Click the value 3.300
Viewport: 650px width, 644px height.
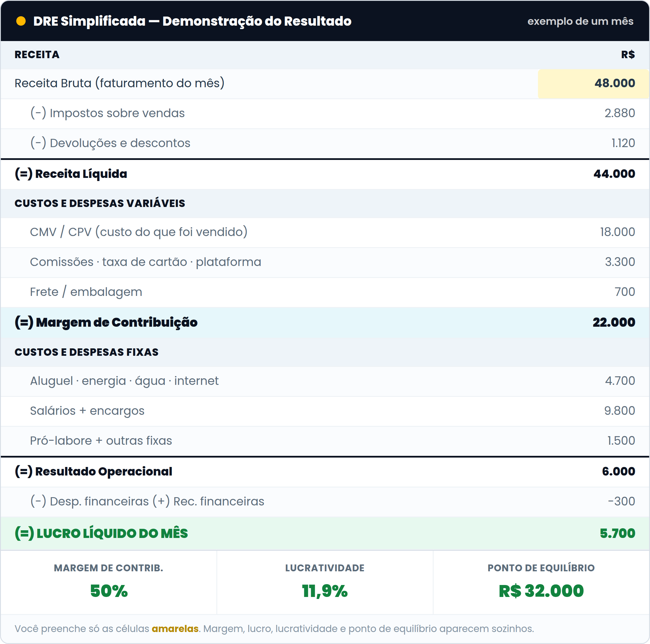click(620, 262)
